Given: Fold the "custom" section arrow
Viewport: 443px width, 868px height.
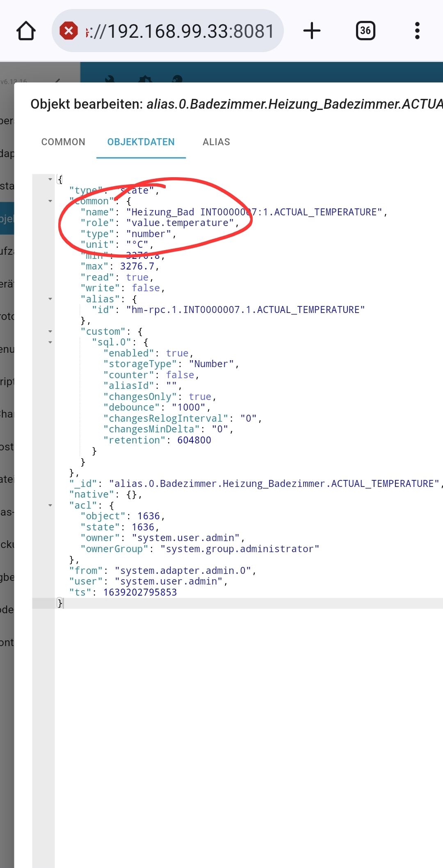Looking at the screenshot, I should [x=50, y=331].
